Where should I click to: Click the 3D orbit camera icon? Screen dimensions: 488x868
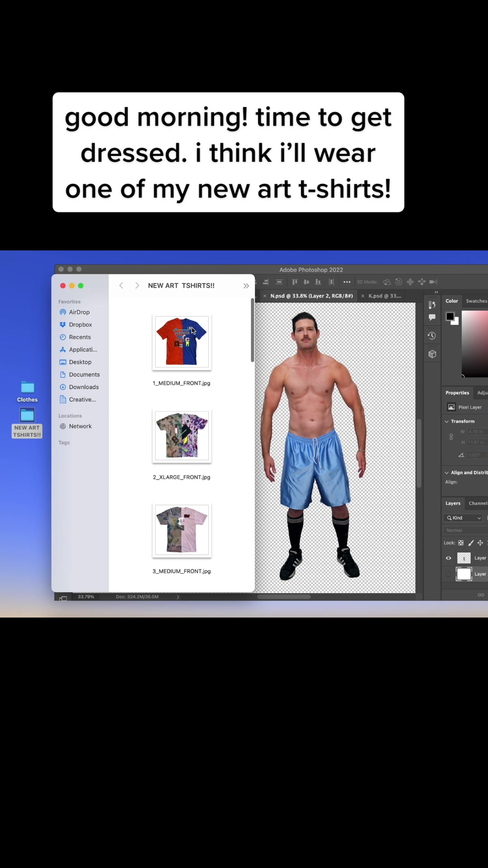pyautogui.click(x=387, y=282)
